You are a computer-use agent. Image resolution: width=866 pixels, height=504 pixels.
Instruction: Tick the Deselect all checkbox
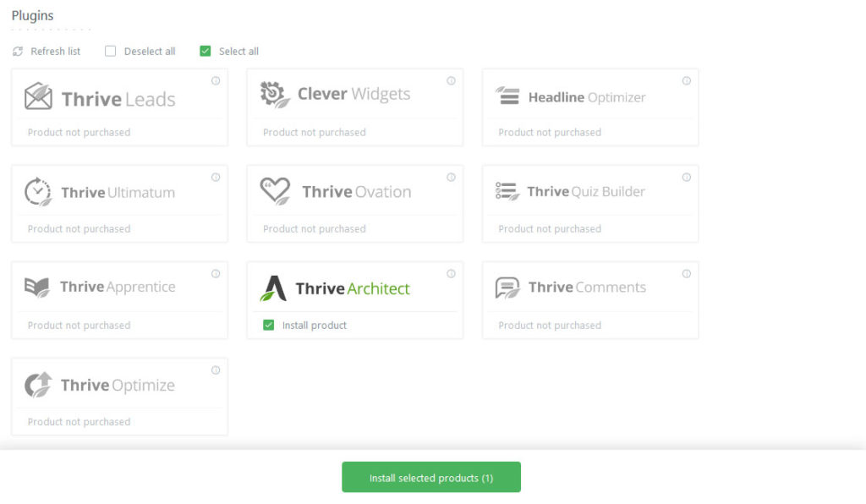coord(111,52)
